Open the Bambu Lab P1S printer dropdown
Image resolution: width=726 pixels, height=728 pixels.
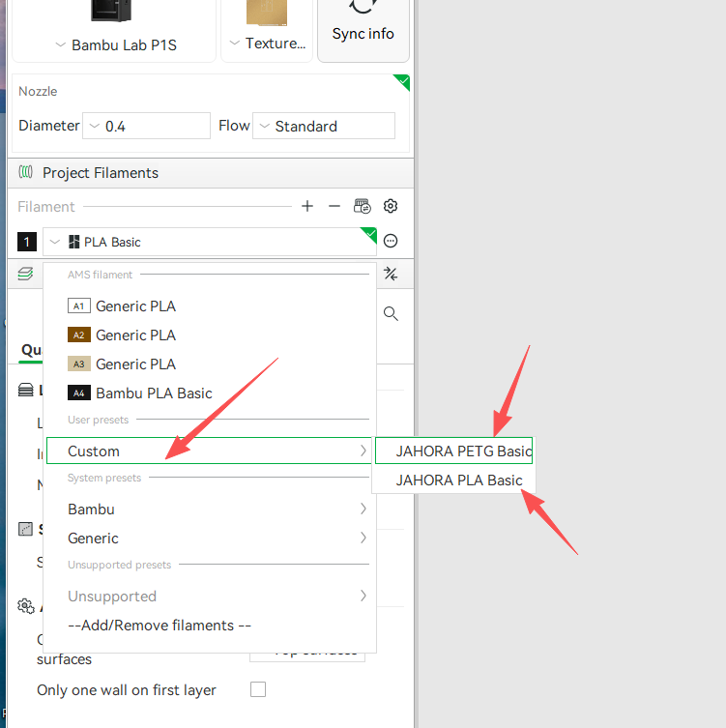(116, 45)
